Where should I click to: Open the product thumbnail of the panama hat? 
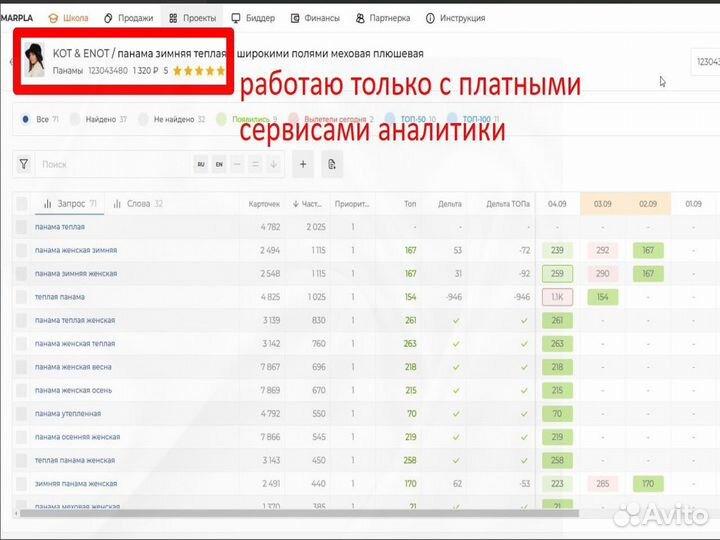point(34,60)
